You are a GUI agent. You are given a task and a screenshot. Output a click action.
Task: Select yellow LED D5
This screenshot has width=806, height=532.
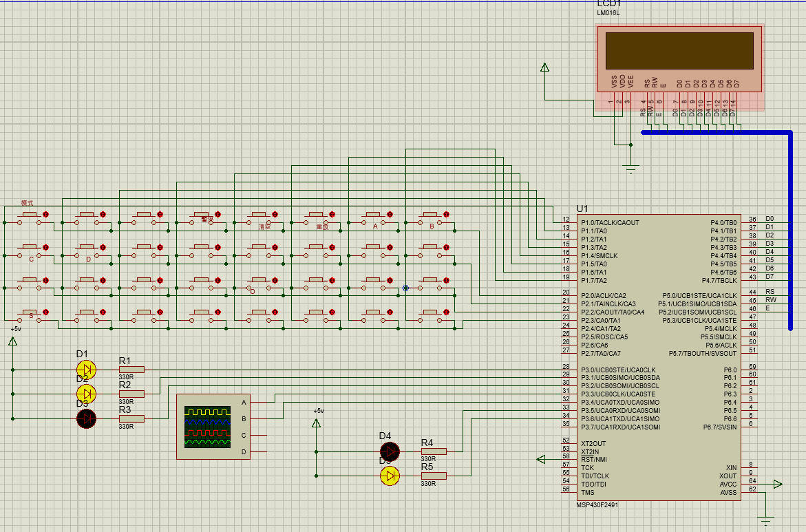pyautogui.click(x=390, y=476)
